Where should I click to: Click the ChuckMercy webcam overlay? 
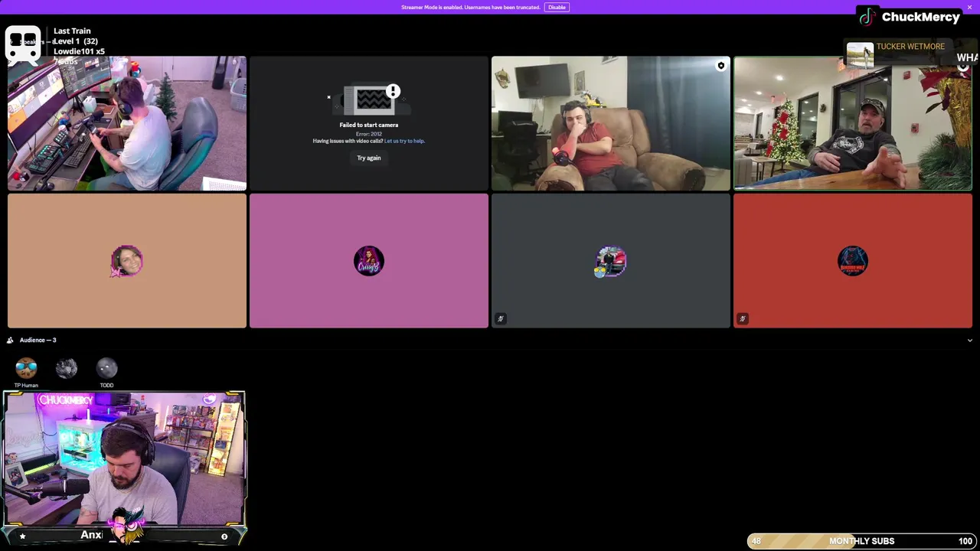pyautogui.click(x=124, y=459)
